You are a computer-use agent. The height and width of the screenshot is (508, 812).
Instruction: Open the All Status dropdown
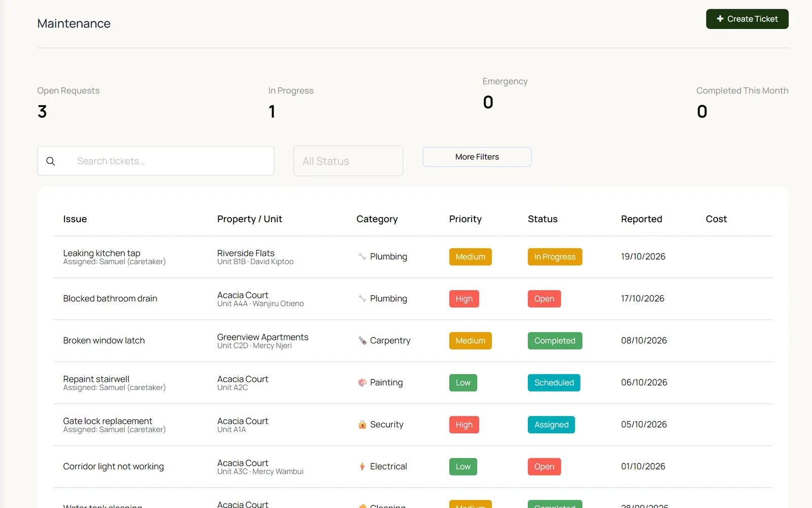click(x=348, y=161)
